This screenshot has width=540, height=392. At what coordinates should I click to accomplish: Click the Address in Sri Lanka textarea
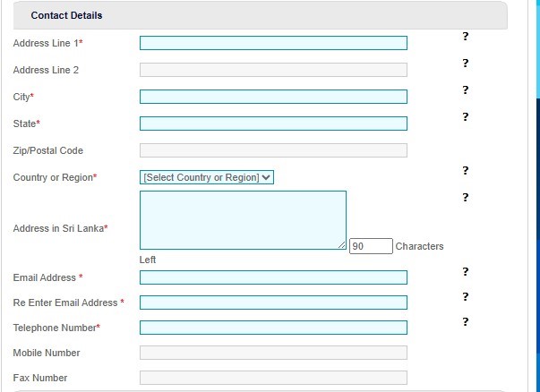(x=243, y=219)
